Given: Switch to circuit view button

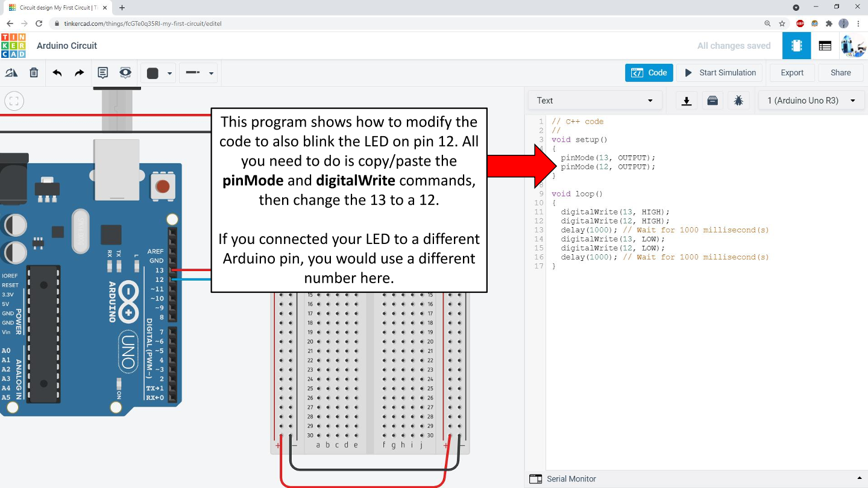Looking at the screenshot, I should point(796,46).
